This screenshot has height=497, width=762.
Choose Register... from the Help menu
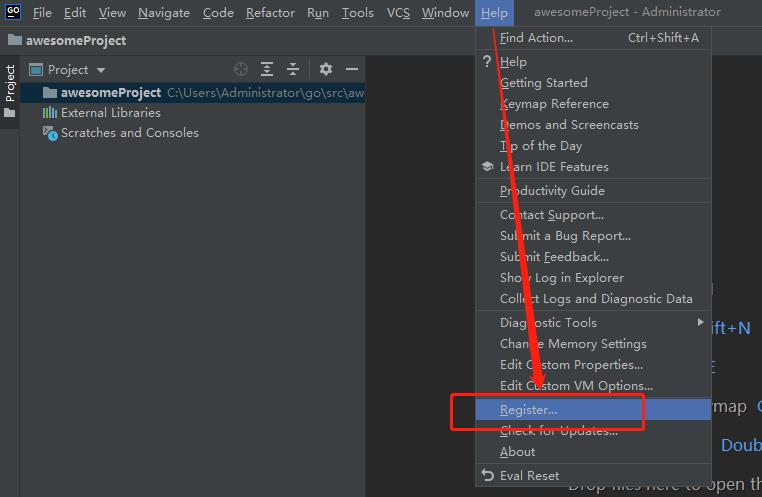[x=529, y=410]
